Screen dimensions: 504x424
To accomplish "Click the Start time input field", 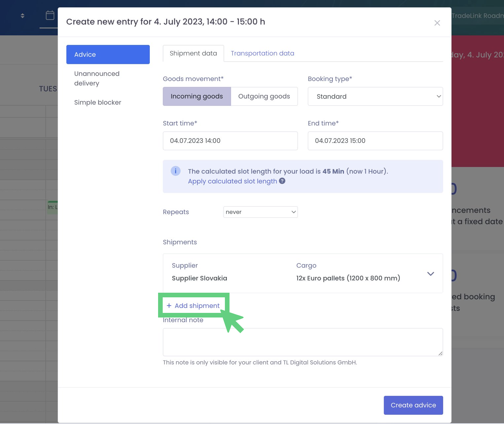I will click(230, 141).
